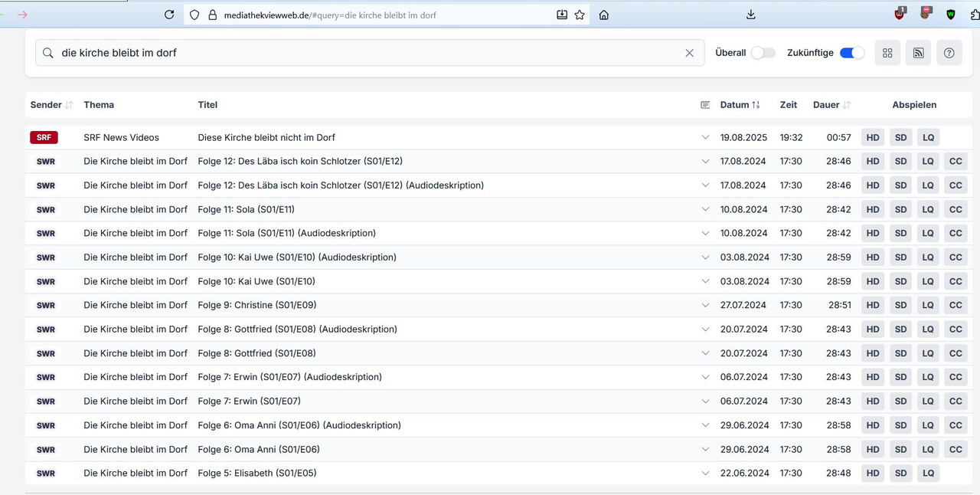The width and height of the screenshot is (980, 495).
Task: Go forward with the browser forward arrow
Action: pyautogui.click(x=23, y=15)
